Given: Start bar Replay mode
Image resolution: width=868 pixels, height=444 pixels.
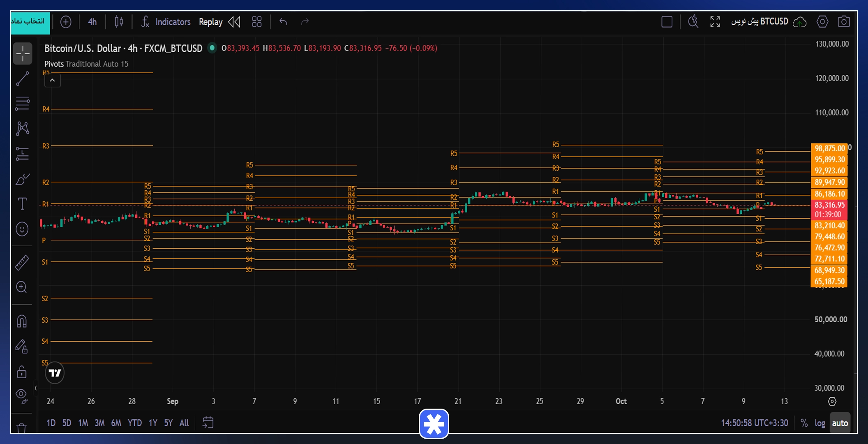Looking at the screenshot, I should 220,22.
